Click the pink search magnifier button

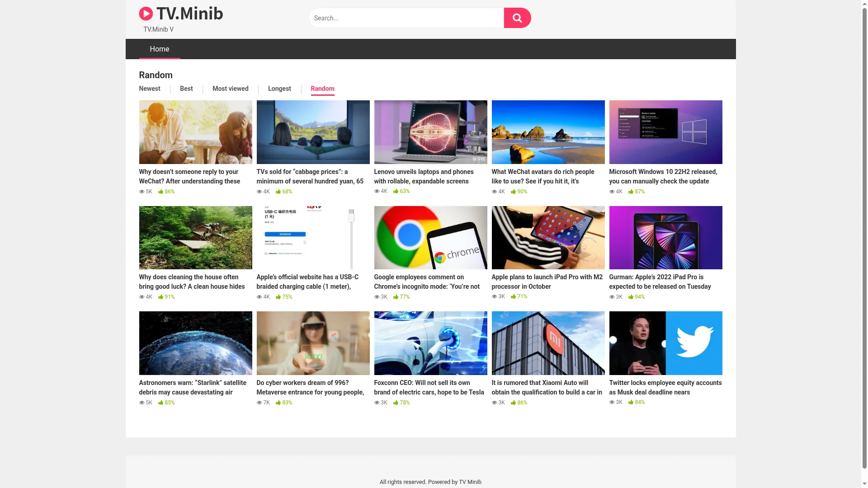517,18
